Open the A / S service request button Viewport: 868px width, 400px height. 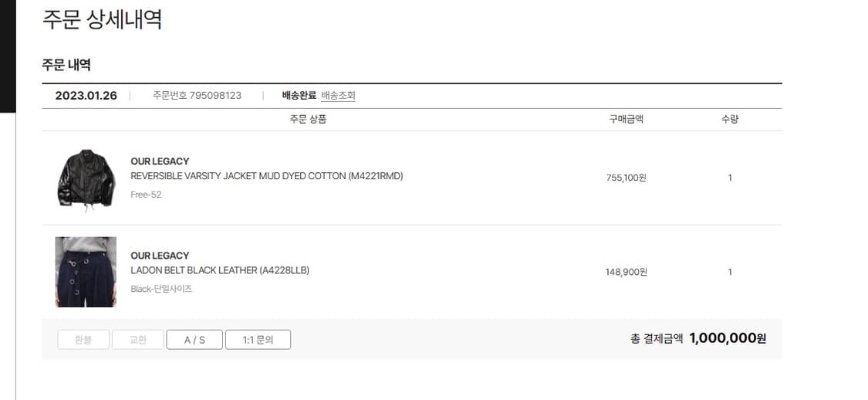194,340
